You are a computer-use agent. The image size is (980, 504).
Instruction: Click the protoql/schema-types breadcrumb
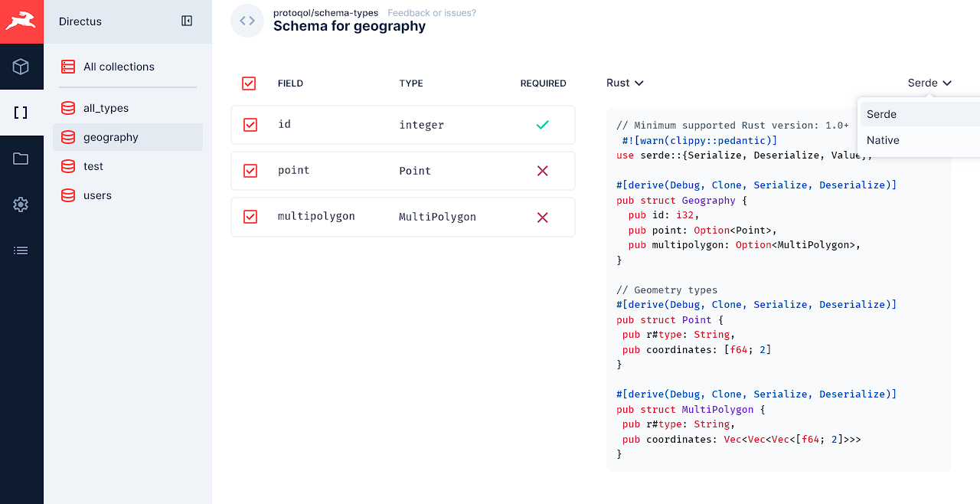[325, 13]
